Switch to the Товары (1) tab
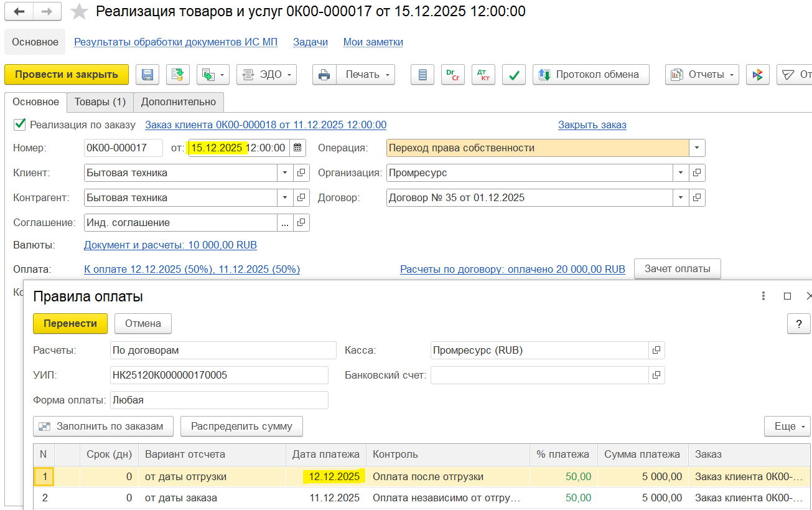Screen dimensions: 812x510 [x=100, y=102]
